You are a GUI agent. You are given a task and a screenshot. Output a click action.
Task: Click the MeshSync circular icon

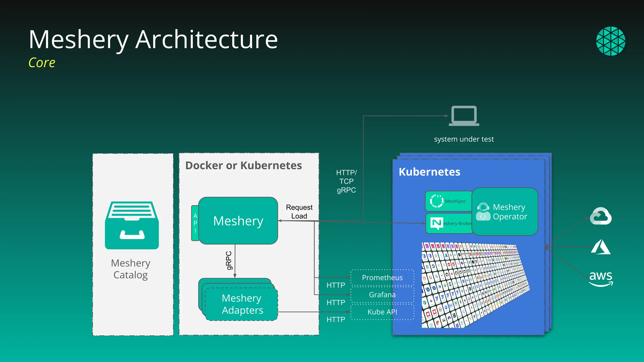click(436, 201)
